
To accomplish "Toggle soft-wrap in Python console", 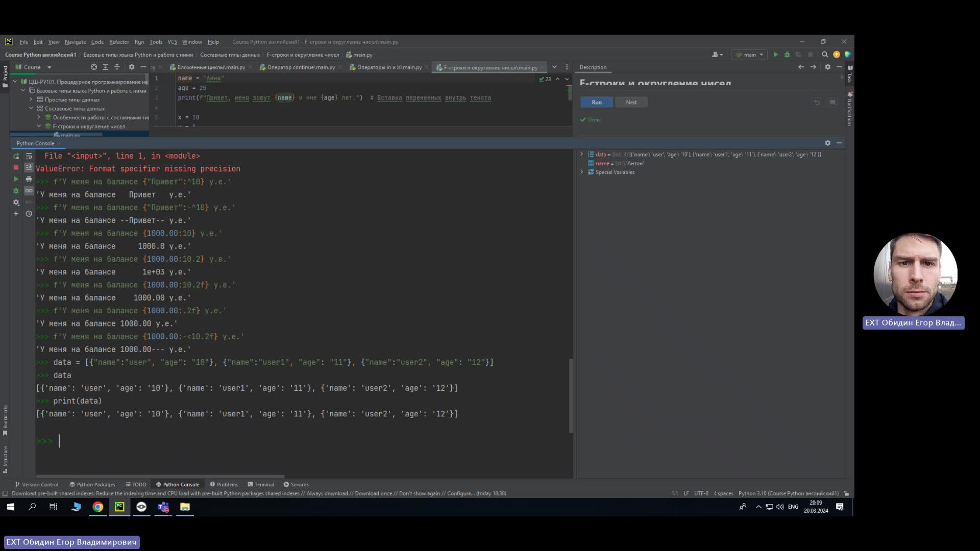I will 29,156.
